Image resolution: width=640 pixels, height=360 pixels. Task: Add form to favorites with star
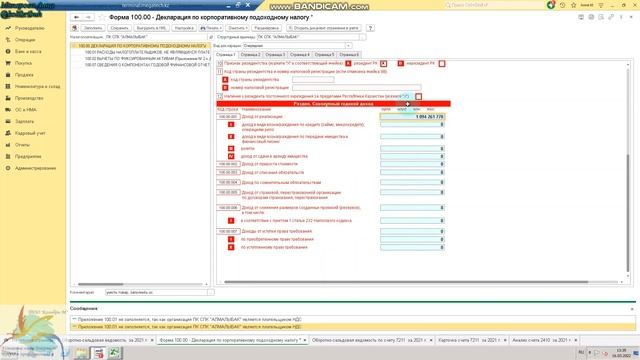click(102, 17)
